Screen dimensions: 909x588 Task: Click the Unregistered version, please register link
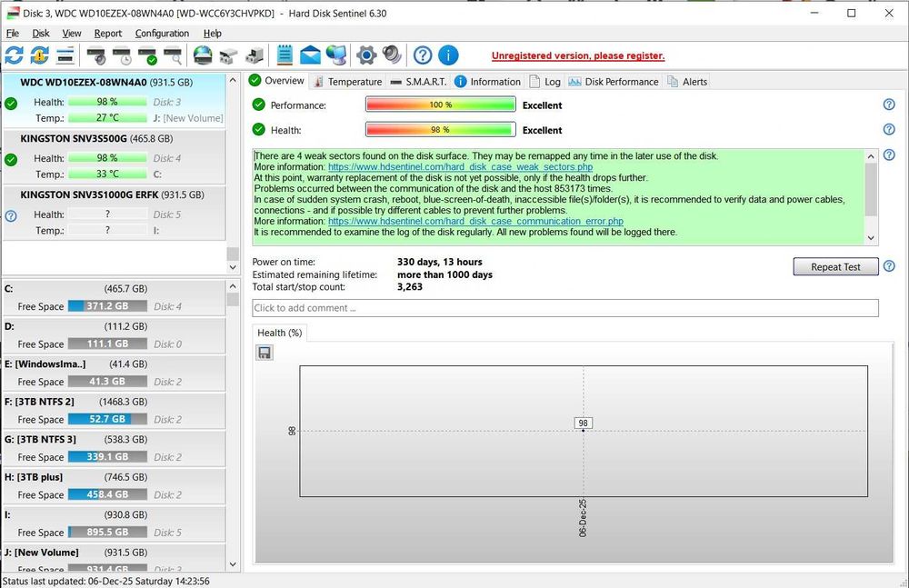click(578, 55)
